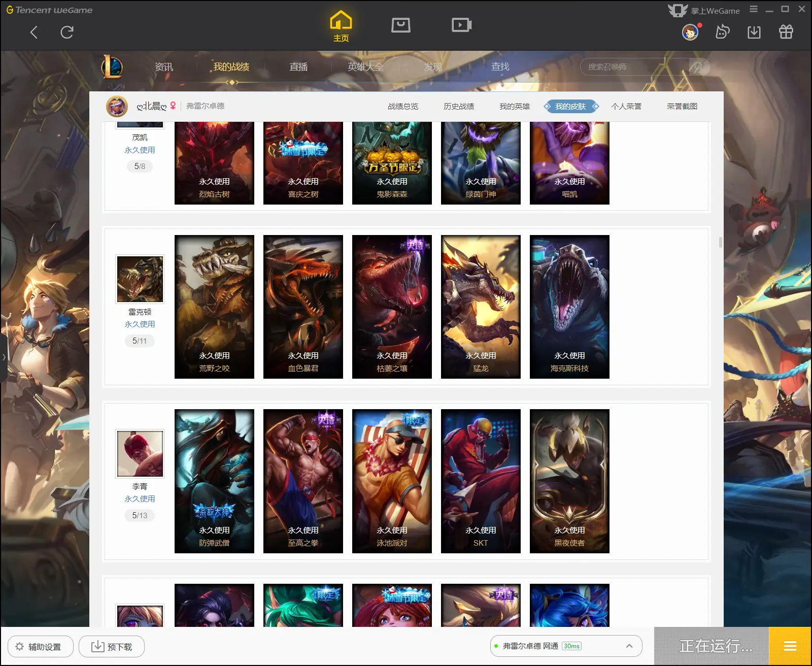Click the 李青 champion portrait
Image resolution: width=812 pixels, height=666 pixels.
click(140, 453)
